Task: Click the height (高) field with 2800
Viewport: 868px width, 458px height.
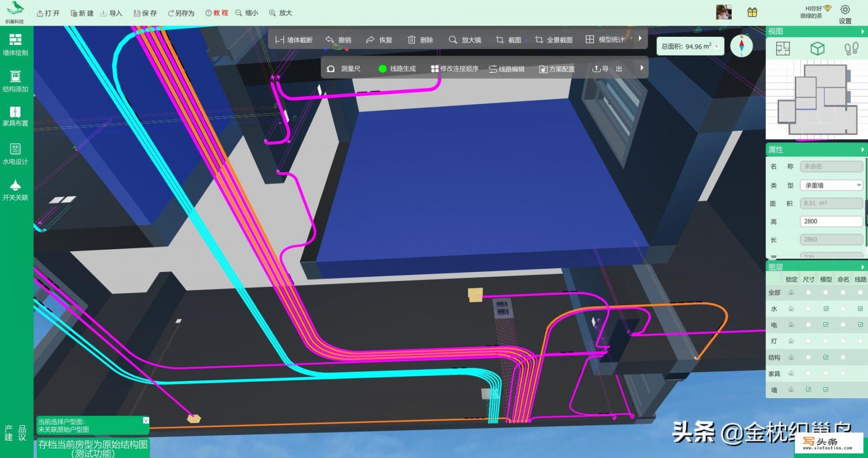Action: (x=831, y=221)
